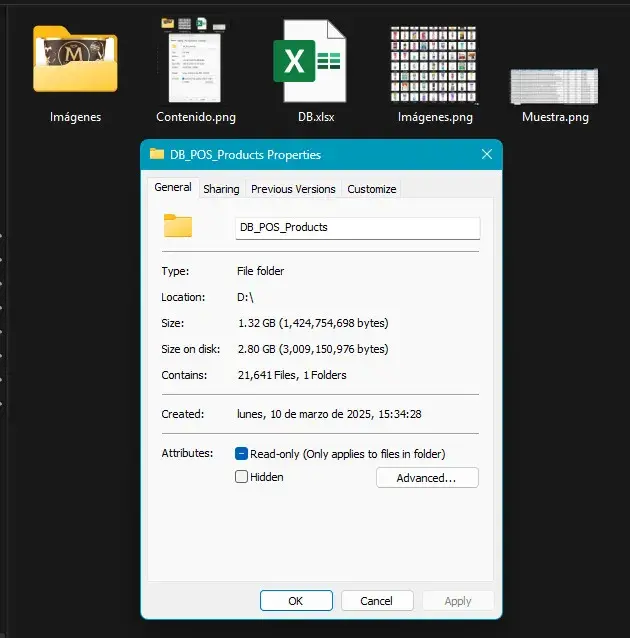Click the DB.xlsx Excel file icon
The image size is (630, 638).
(x=310, y=61)
